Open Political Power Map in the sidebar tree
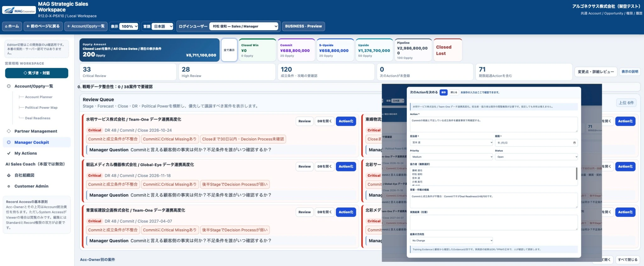Viewport: 644px width, 266px height. coord(41,108)
